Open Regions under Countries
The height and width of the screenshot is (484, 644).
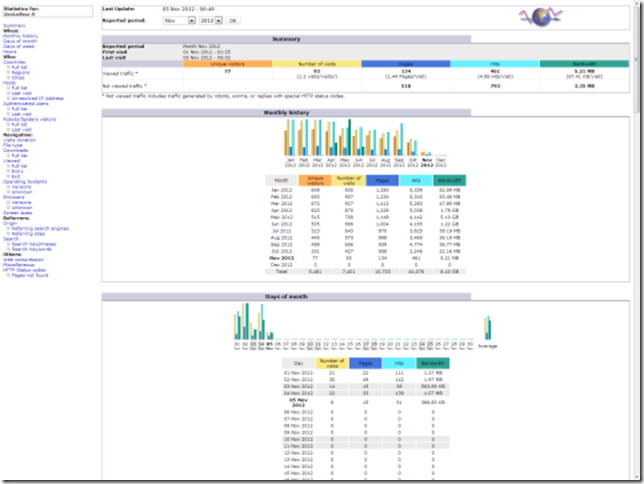point(20,72)
